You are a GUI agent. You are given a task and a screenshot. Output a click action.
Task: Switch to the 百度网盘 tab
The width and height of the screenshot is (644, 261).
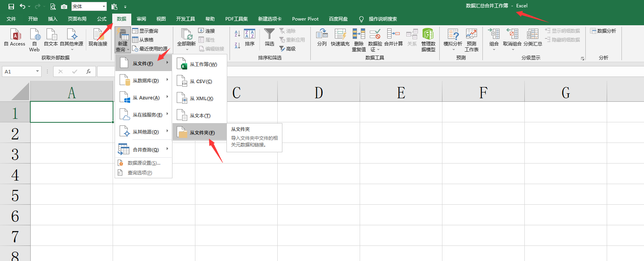coord(338,19)
